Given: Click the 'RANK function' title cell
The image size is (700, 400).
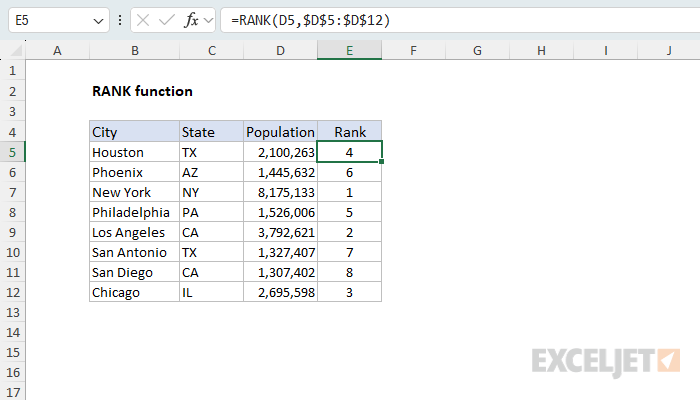Looking at the screenshot, I should click(x=142, y=92).
